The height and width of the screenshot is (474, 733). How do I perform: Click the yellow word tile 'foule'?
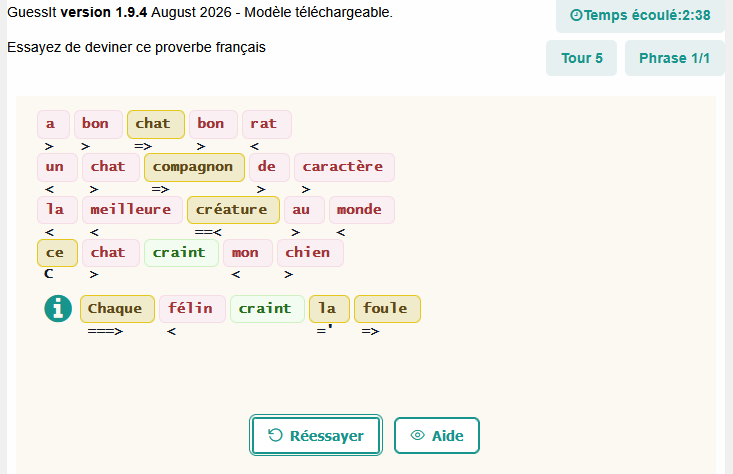pos(387,309)
